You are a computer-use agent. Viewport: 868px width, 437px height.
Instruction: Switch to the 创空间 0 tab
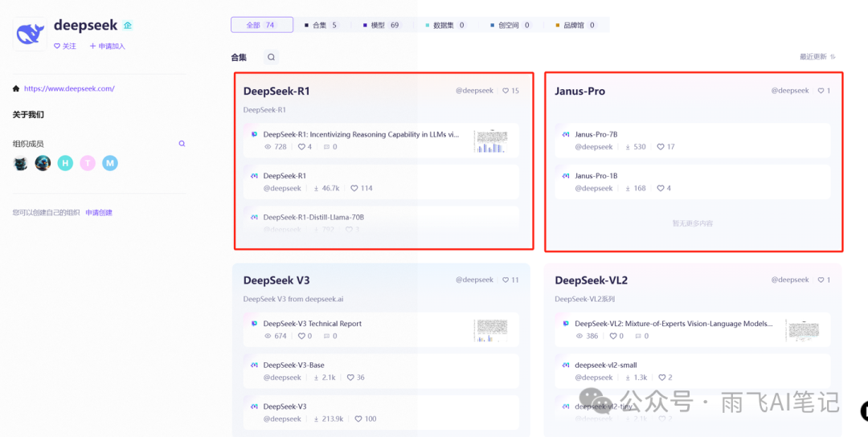[511, 25]
